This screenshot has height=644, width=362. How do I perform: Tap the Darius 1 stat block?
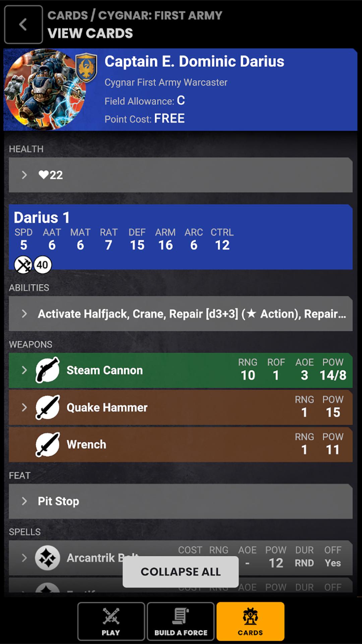coord(180,236)
